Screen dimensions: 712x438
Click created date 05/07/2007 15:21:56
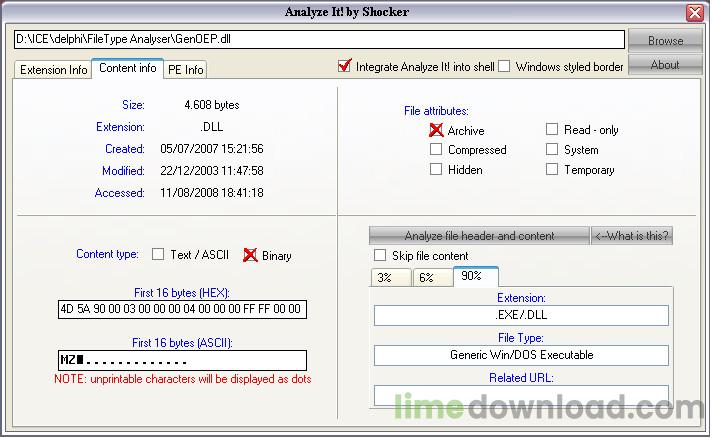(x=212, y=149)
